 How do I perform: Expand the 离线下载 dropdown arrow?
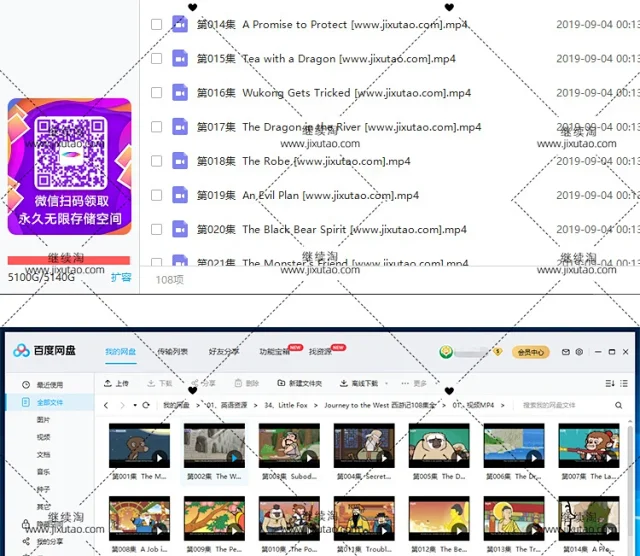pyautogui.click(x=387, y=383)
